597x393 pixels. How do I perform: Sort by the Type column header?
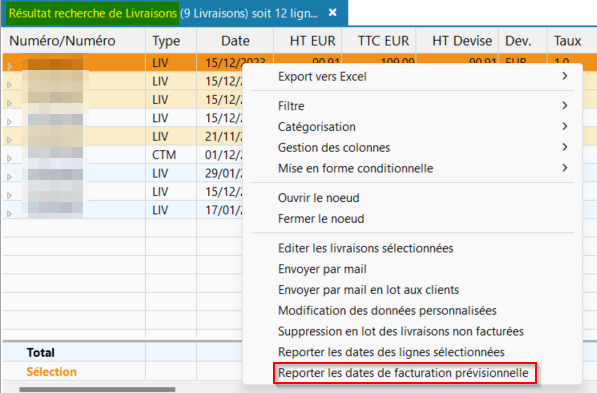pos(171,41)
